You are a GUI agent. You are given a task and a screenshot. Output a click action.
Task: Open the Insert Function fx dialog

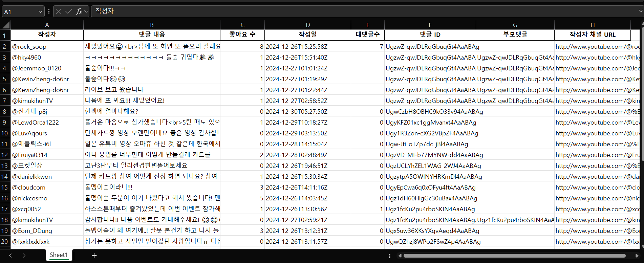79,12
